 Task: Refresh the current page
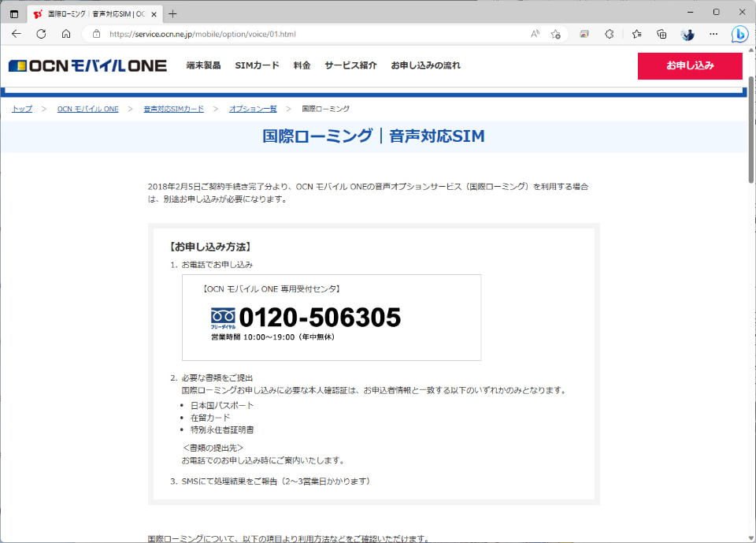(41, 35)
